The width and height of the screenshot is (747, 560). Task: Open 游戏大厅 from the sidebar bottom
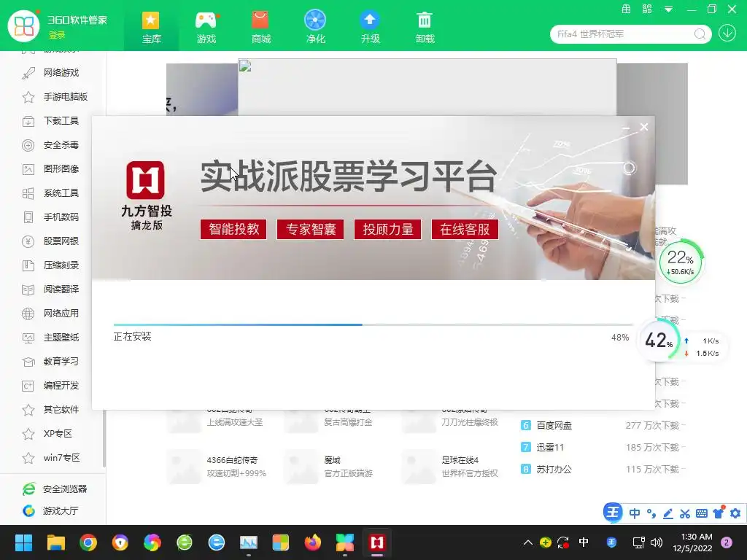pyautogui.click(x=50, y=511)
